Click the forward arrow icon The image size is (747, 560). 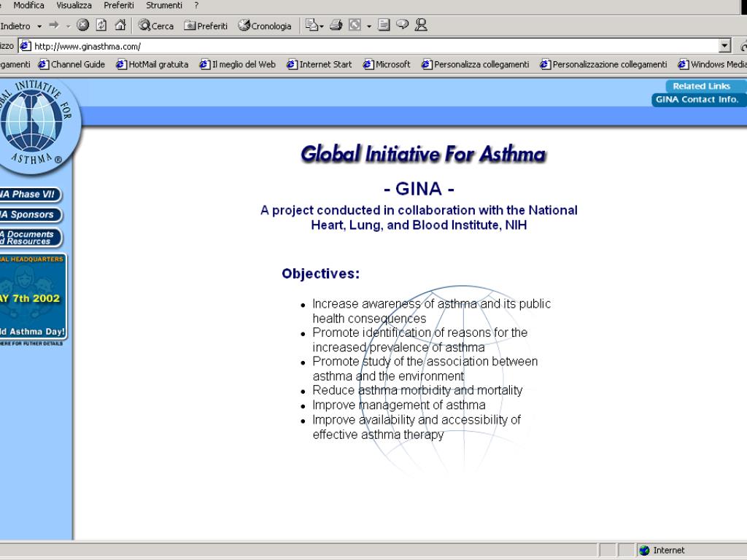pyautogui.click(x=54, y=26)
